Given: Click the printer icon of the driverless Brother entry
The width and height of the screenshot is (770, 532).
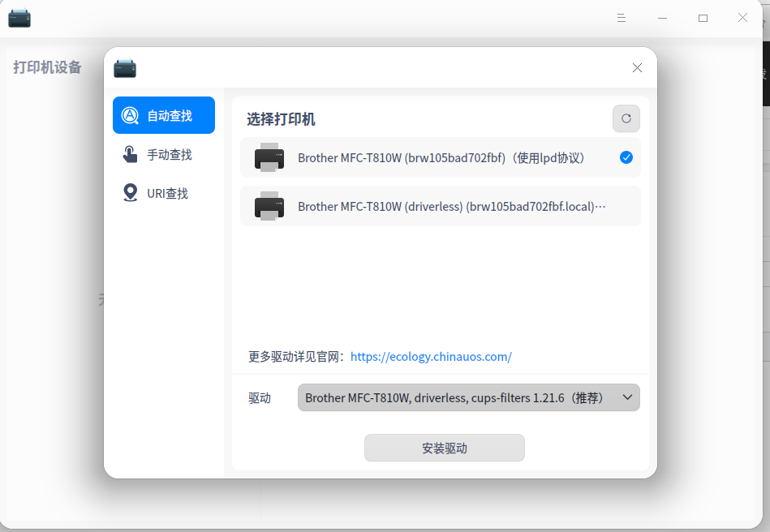Looking at the screenshot, I should (269, 207).
